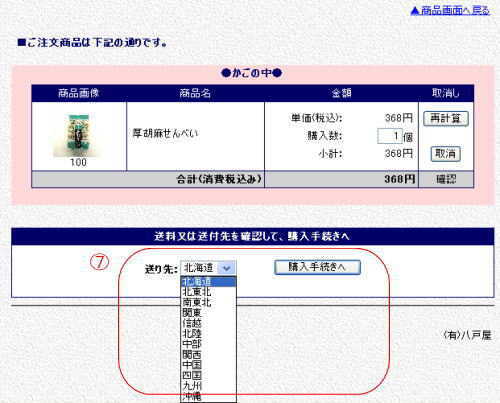The image size is (500, 403).
Task: Pick 中国 from the destination list
Action: [208, 365]
